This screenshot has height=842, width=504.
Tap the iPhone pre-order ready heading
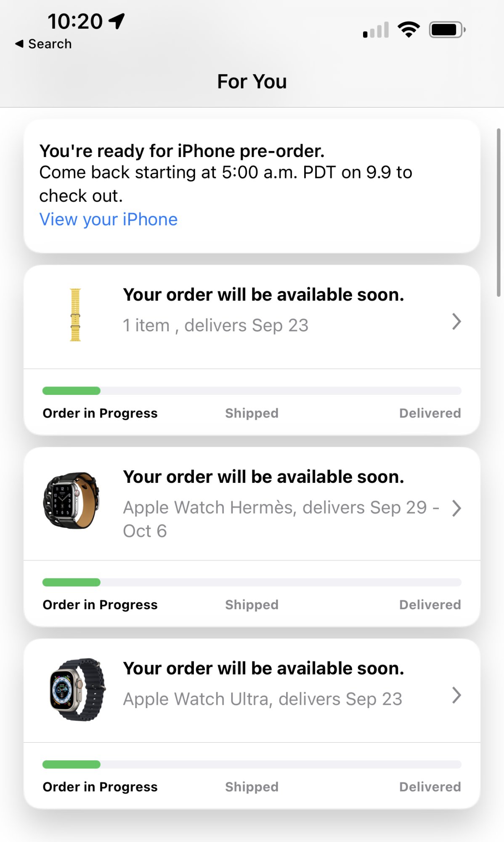coord(182,151)
